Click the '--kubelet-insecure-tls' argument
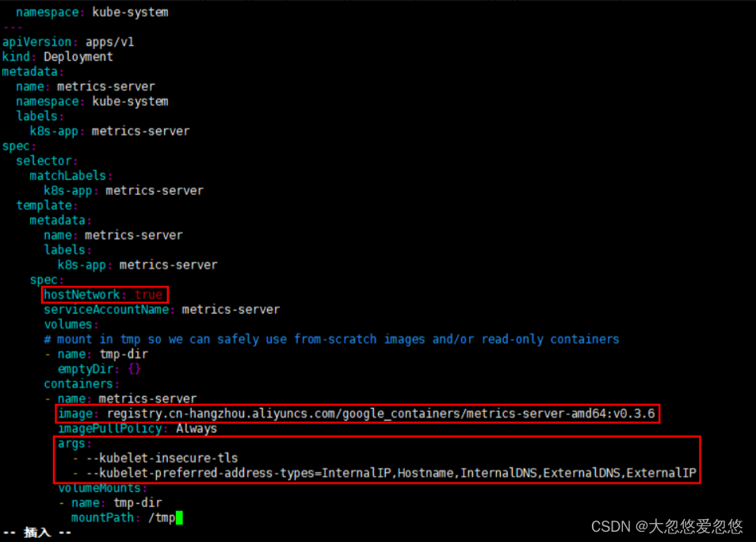This screenshot has height=542, width=756. click(x=162, y=458)
